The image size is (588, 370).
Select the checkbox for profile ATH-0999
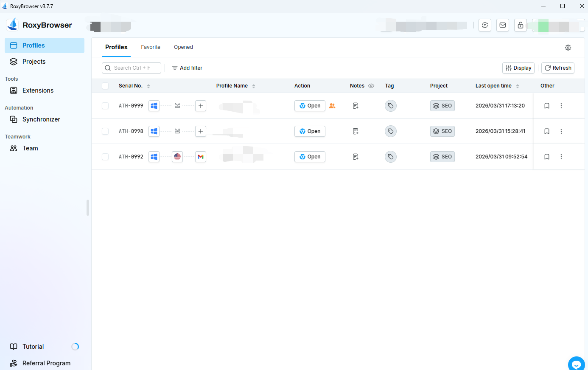click(105, 106)
